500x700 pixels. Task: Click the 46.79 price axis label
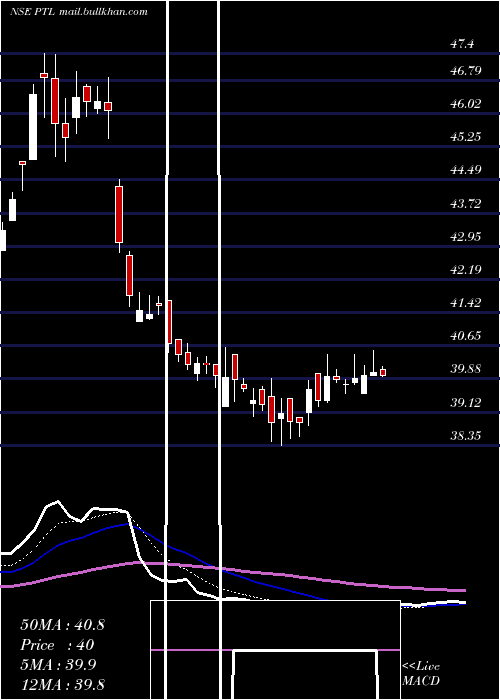466,70
